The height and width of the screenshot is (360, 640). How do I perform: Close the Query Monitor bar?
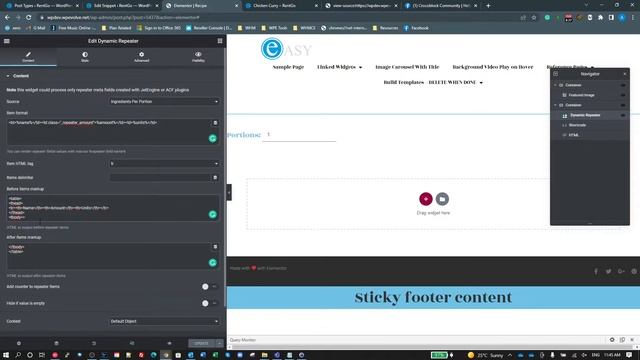632,340
